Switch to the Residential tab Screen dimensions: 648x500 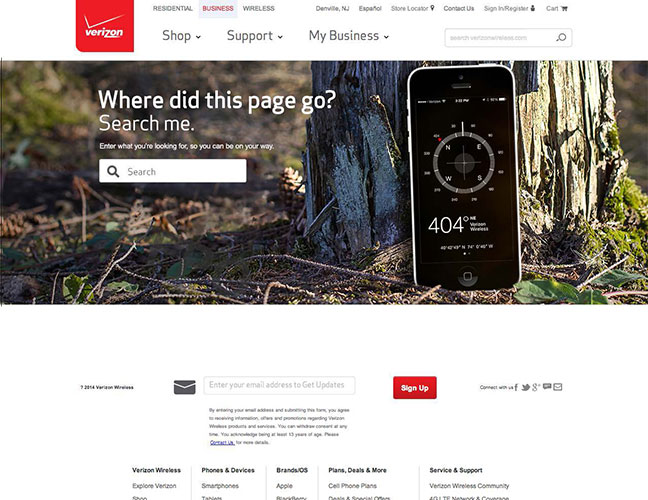tap(173, 8)
